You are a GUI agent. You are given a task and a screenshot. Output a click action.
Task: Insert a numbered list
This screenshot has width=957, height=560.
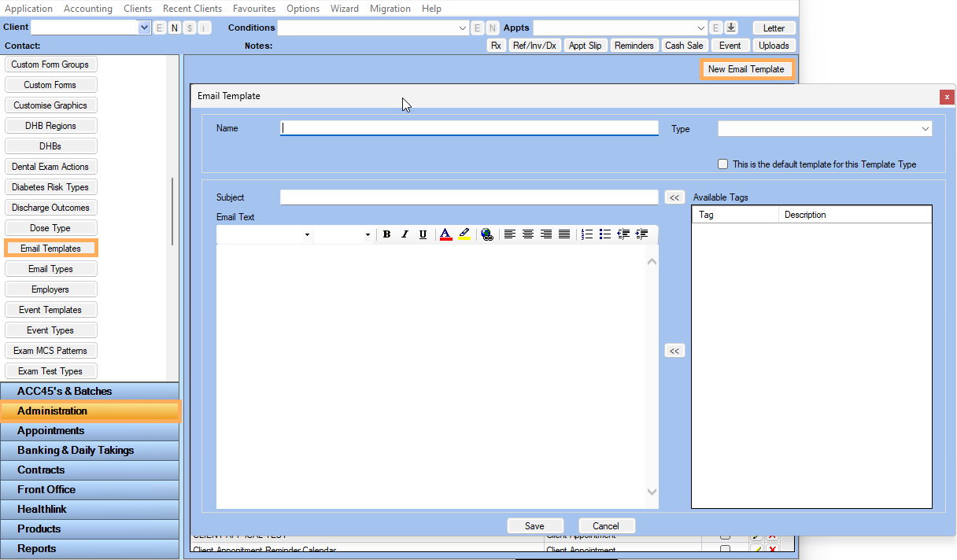(x=587, y=234)
